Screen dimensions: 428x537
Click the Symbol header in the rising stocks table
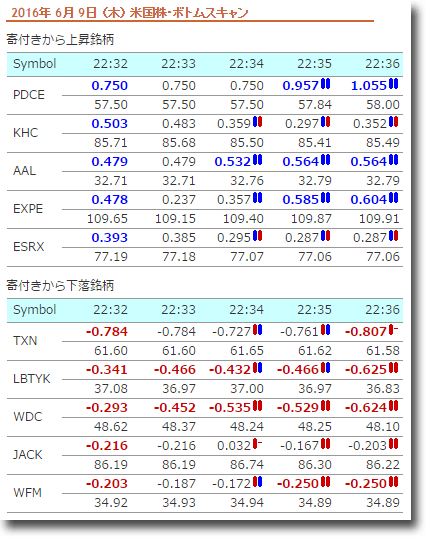(x=35, y=64)
